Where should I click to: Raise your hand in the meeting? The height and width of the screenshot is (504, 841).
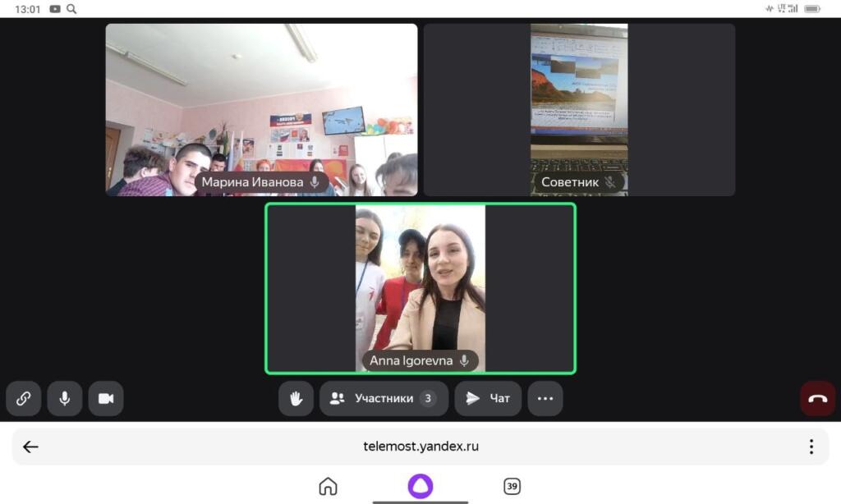296,398
